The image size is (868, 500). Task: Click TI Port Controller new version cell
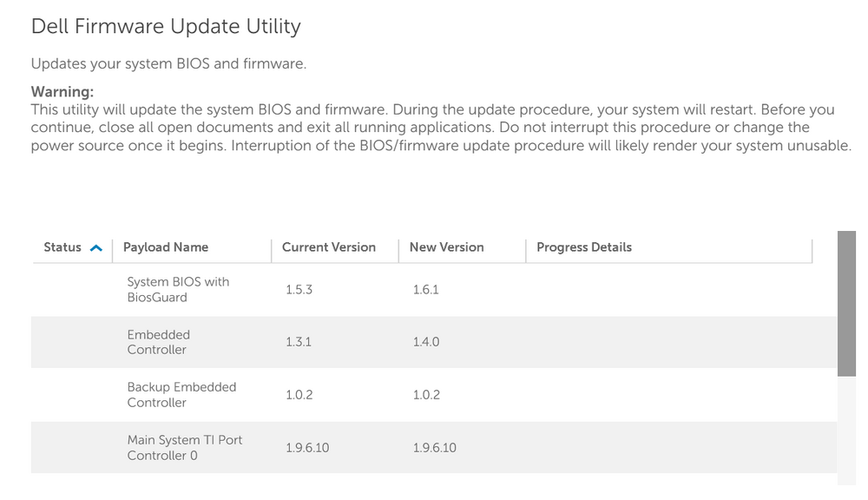click(x=435, y=448)
